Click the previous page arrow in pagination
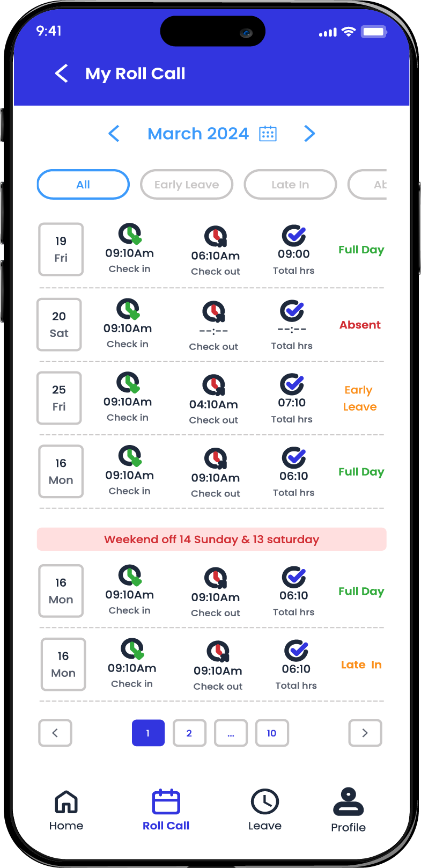Image resolution: width=421 pixels, height=868 pixels. click(x=55, y=733)
